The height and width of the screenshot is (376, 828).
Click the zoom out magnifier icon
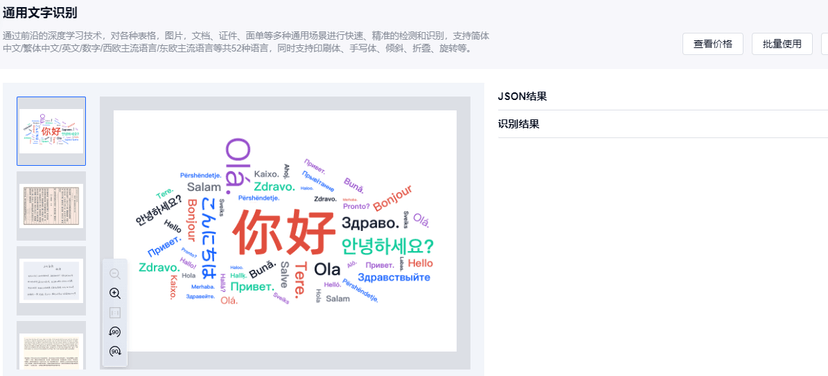coord(115,274)
